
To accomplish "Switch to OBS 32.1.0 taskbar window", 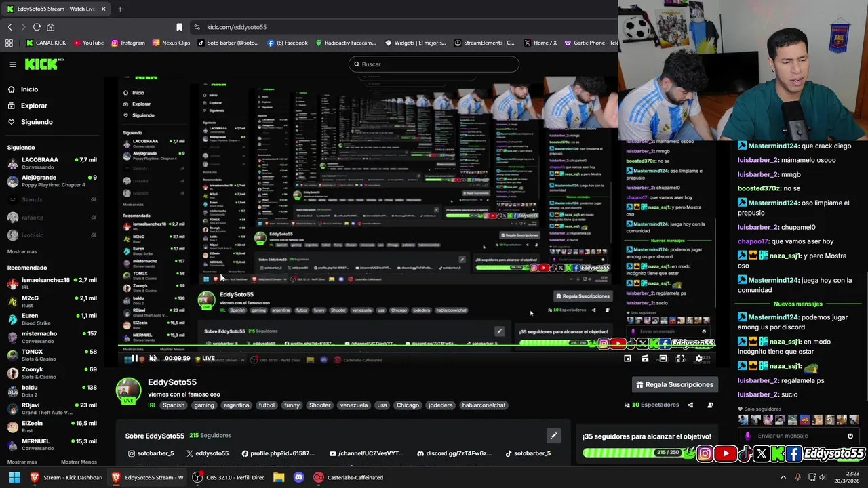I will click(228, 477).
